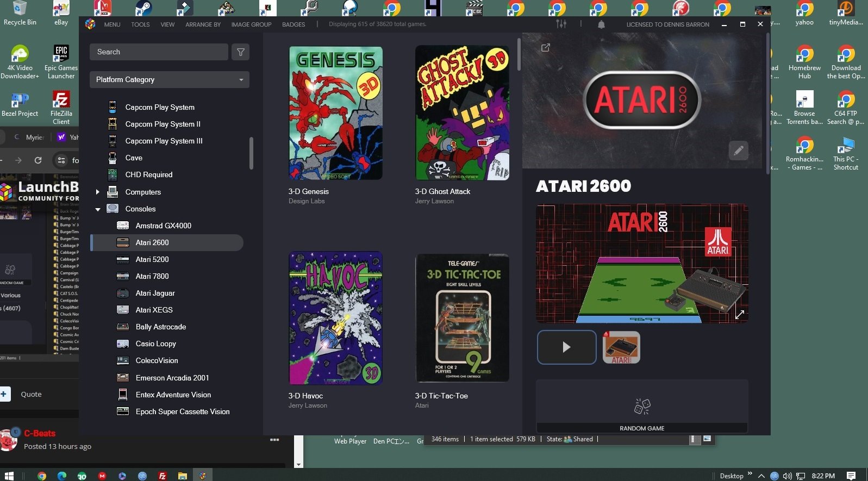The height and width of the screenshot is (481, 868).
Task: Open the notifications bell icon
Action: tap(601, 24)
